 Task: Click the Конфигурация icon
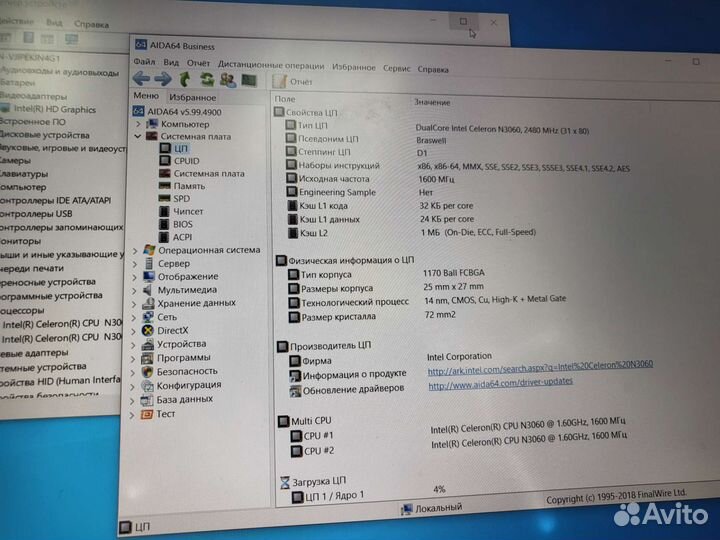point(147,386)
